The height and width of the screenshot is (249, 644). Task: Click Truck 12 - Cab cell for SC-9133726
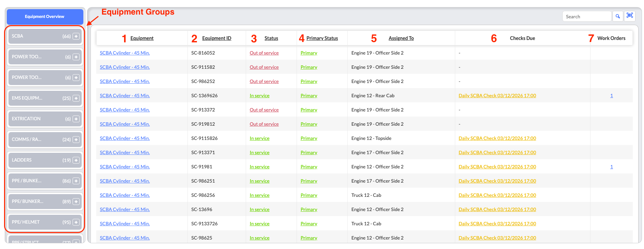pyautogui.click(x=366, y=224)
